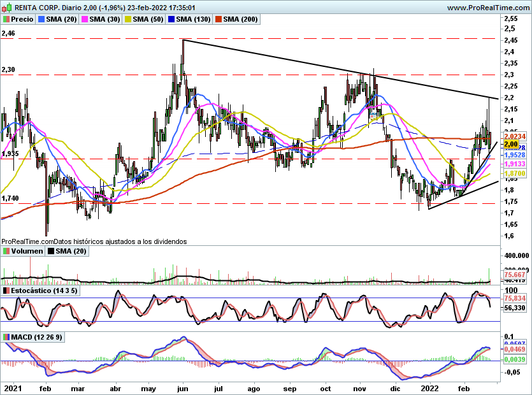532x395 pixels.
Task: Click the 2,30 horizontal level label
Action: [8, 69]
